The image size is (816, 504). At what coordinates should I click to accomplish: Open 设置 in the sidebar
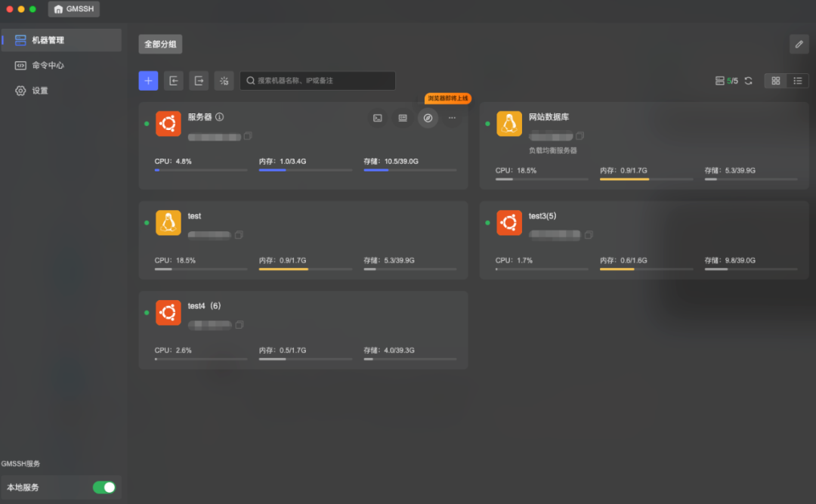point(61,91)
